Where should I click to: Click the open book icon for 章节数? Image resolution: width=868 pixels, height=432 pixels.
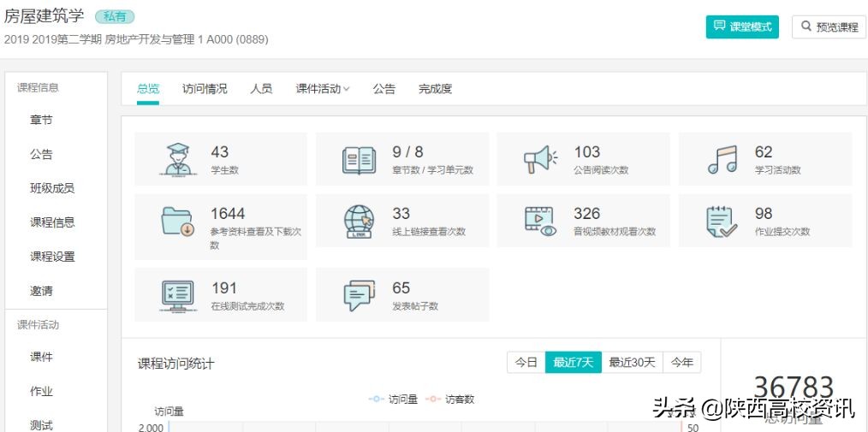pyautogui.click(x=358, y=161)
